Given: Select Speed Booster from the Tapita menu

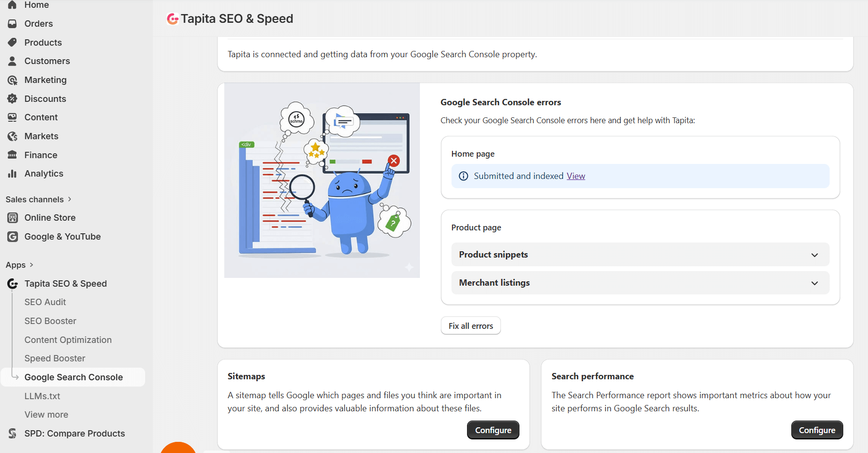Looking at the screenshot, I should tap(55, 358).
